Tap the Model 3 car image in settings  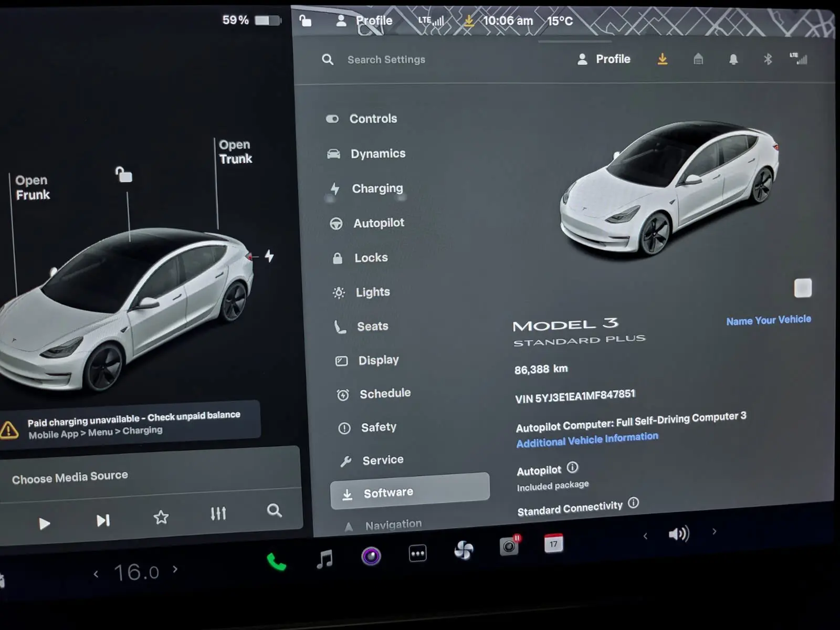tap(669, 189)
